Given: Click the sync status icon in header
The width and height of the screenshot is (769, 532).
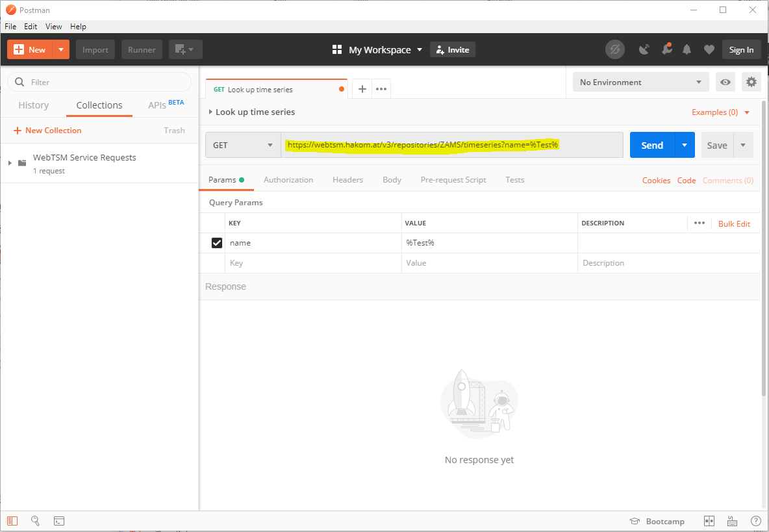Looking at the screenshot, I should (x=614, y=49).
